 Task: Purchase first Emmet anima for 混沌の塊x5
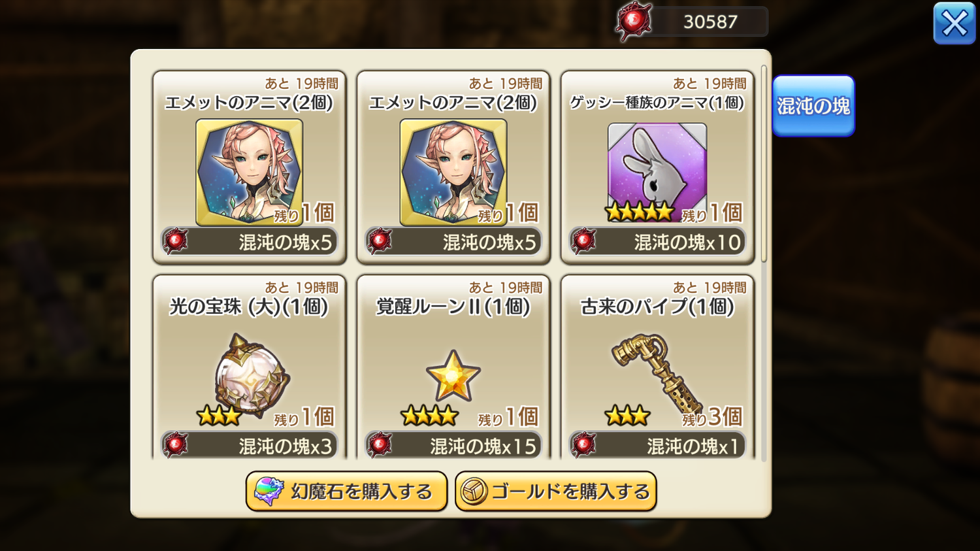249,242
